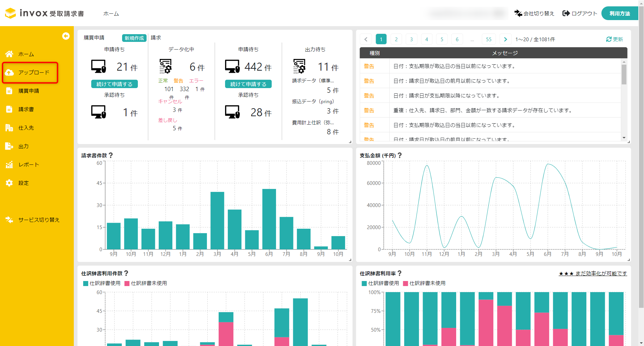Click the 101 正常 count
The height and width of the screenshot is (346, 644).
[x=169, y=89]
